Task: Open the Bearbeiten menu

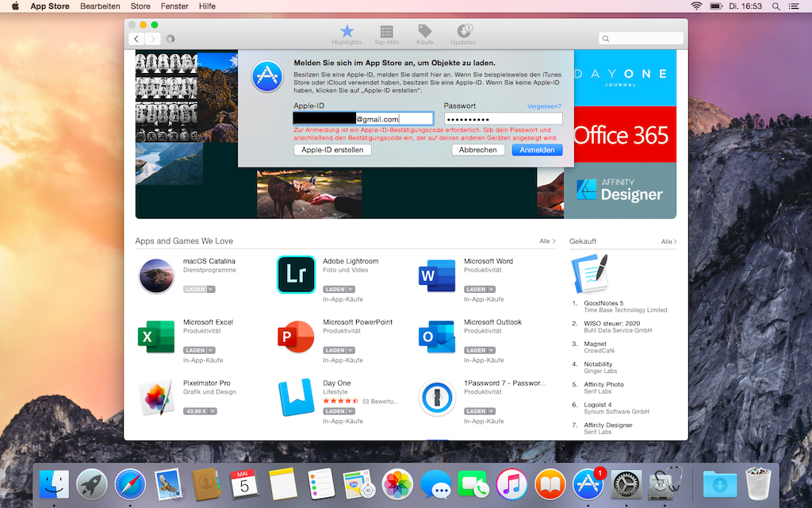Action: coord(100,6)
